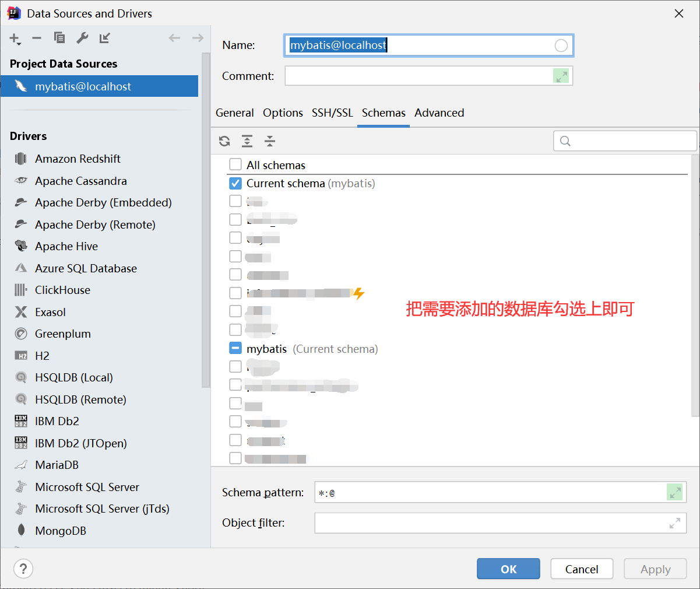
Task: Click the schemas list vertical scrollbar
Action: tap(695, 285)
